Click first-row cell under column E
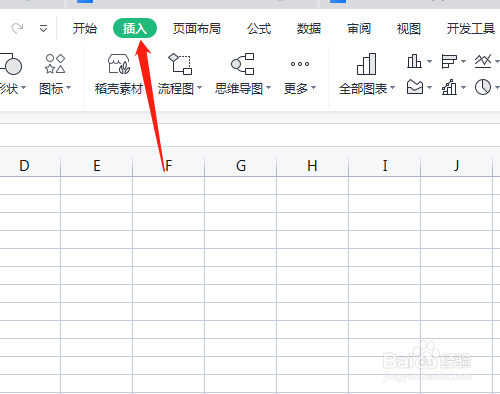Image resolution: width=500 pixels, height=394 pixels. (97, 185)
